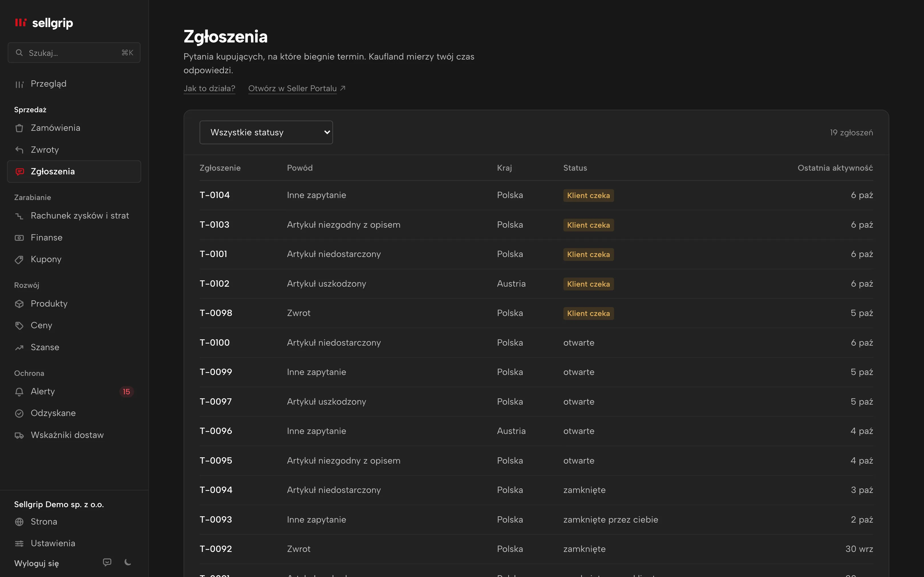Open the Zamówienia shopping bag icon

(x=19, y=128)
